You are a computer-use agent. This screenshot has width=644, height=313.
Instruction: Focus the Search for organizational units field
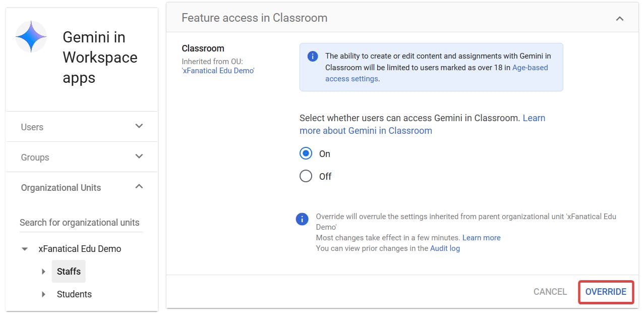(x=81, y=223)
